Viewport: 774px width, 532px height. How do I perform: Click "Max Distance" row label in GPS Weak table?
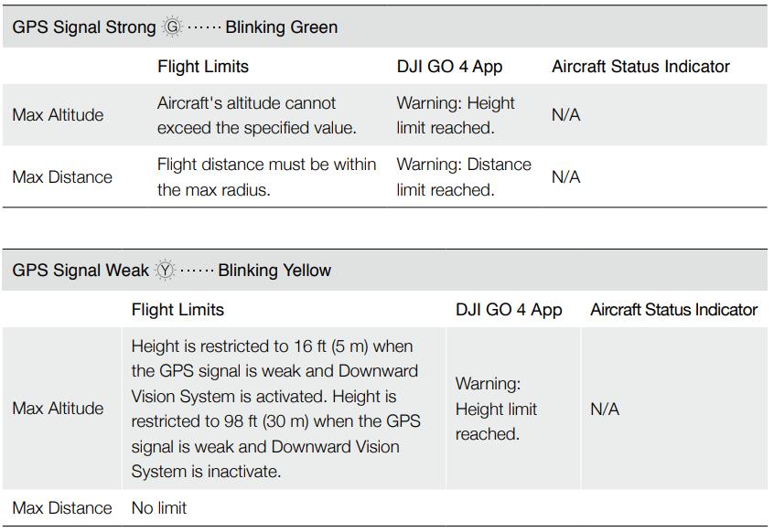[62, 508]
